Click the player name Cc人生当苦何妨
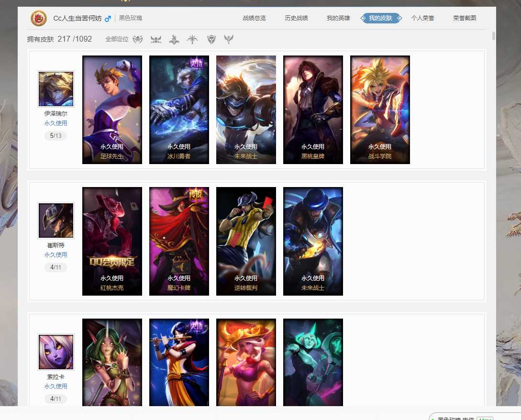This screenshot has height=420, width=521. (x=78, y=18)
